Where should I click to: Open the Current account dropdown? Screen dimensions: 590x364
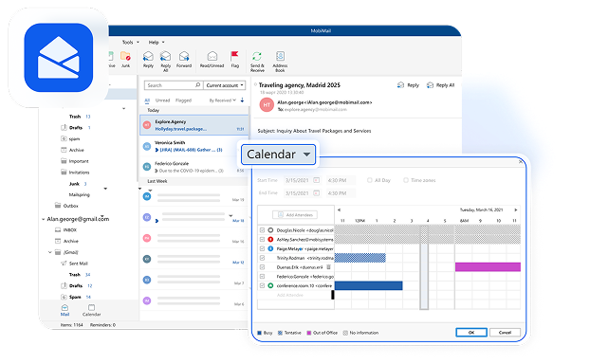(224, 85)
